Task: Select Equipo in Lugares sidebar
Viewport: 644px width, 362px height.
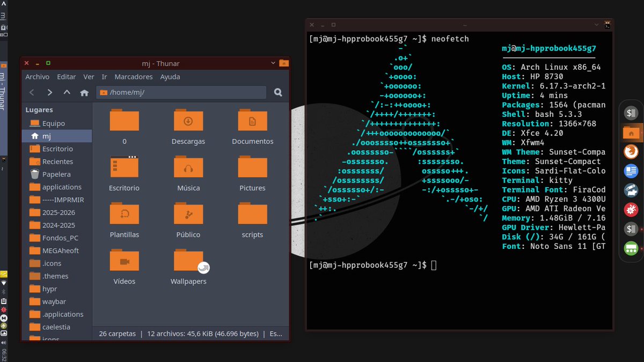Action: pos(57,123)
